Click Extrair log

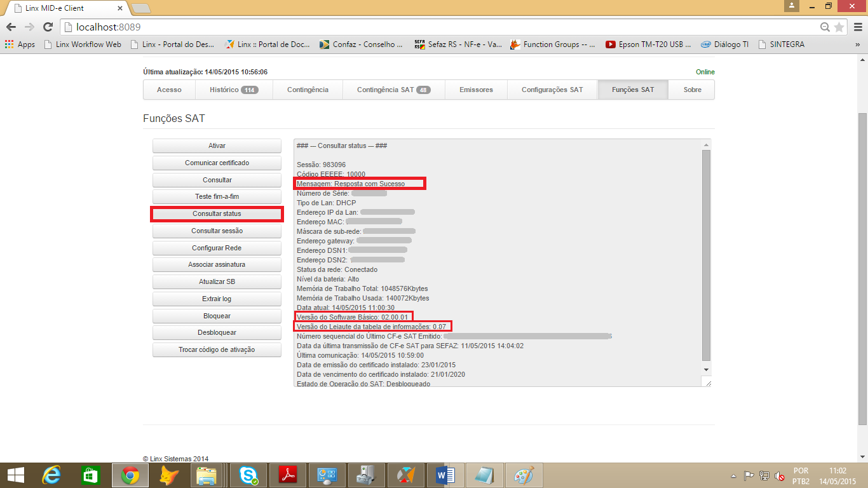click(x=217, y=299)
